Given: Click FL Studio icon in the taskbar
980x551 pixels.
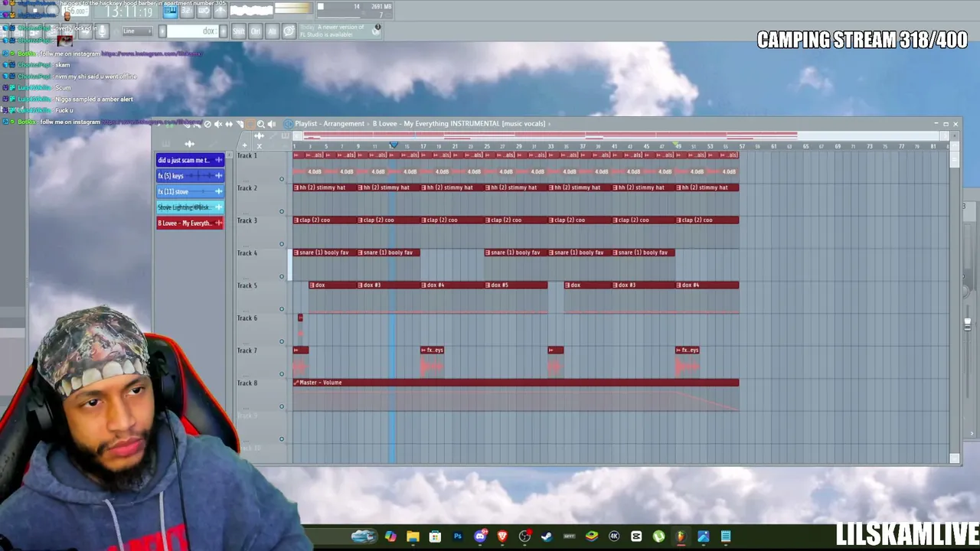Looking at the screenshot, I should coord(681,536).
